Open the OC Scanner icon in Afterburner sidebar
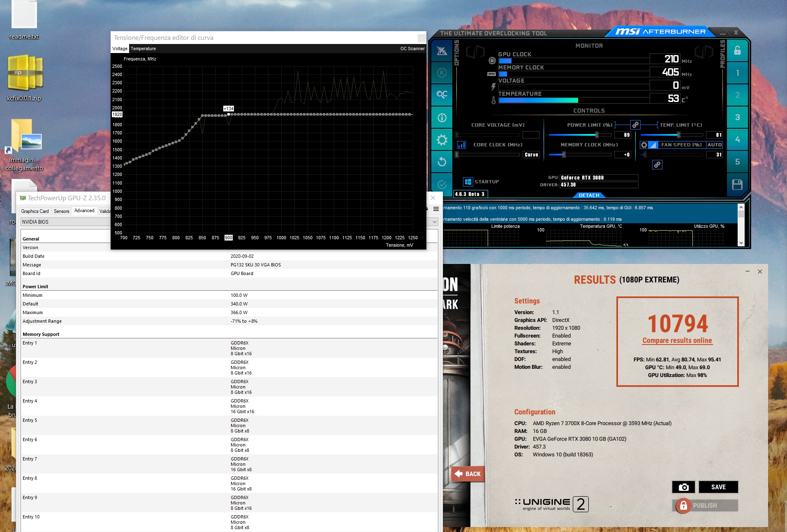Viewport: 787px width, 532px height. point(442,95)
